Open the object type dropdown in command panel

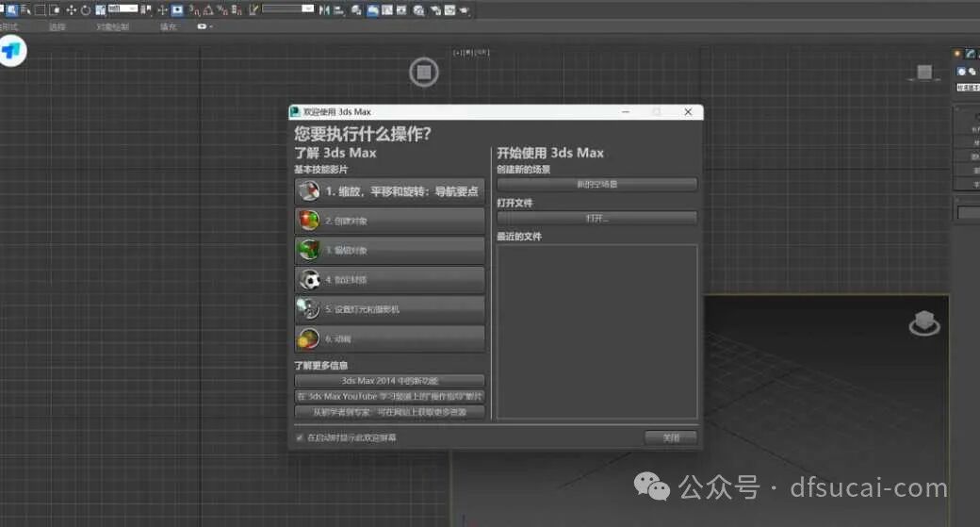pyautogui.click(x=968, y=88)
